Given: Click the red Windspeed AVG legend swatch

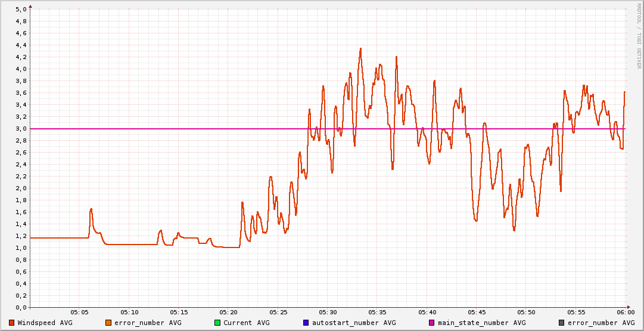Looking at the screenshot, I should click(12, 323).
